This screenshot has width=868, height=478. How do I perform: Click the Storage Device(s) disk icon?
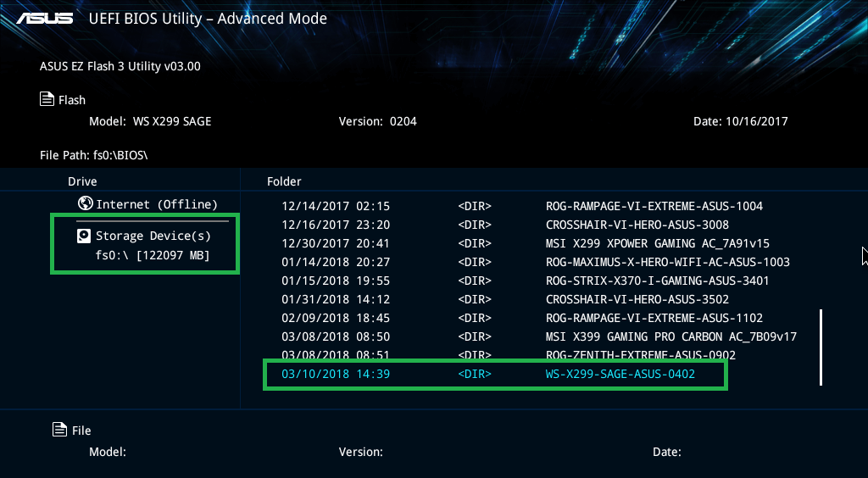click(83, 236)
